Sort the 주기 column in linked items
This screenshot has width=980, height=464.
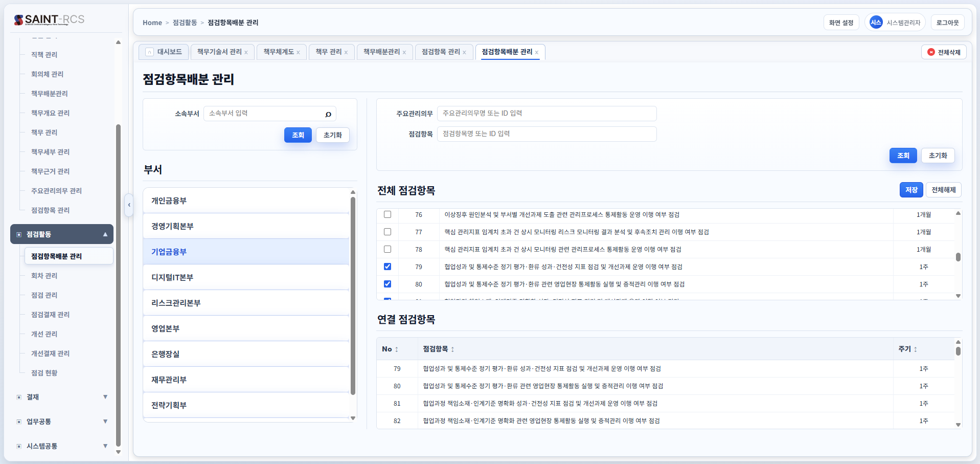click(x=915, y=349)
